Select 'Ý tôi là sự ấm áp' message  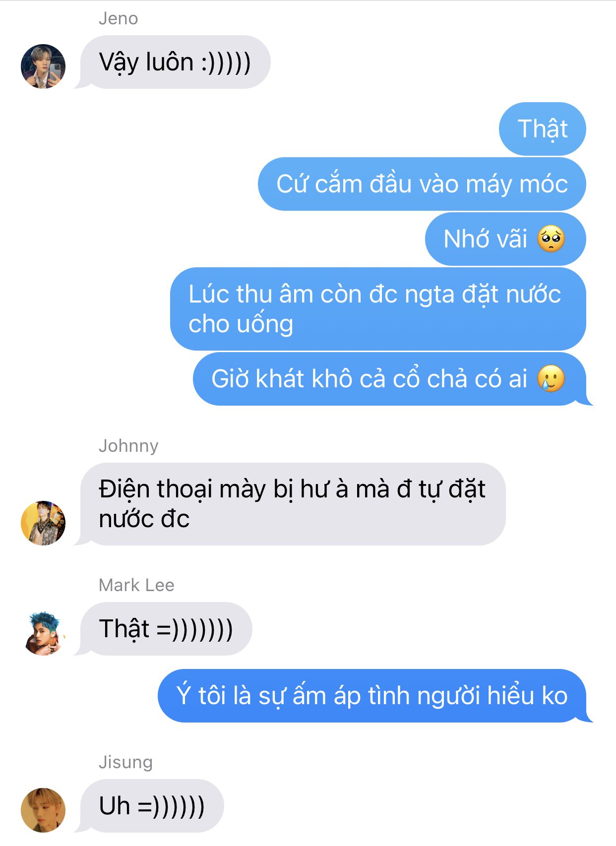[x=372, y=696]
